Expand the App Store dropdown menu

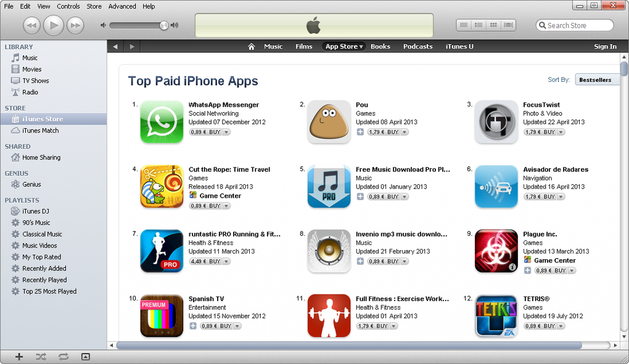[343, 46]
